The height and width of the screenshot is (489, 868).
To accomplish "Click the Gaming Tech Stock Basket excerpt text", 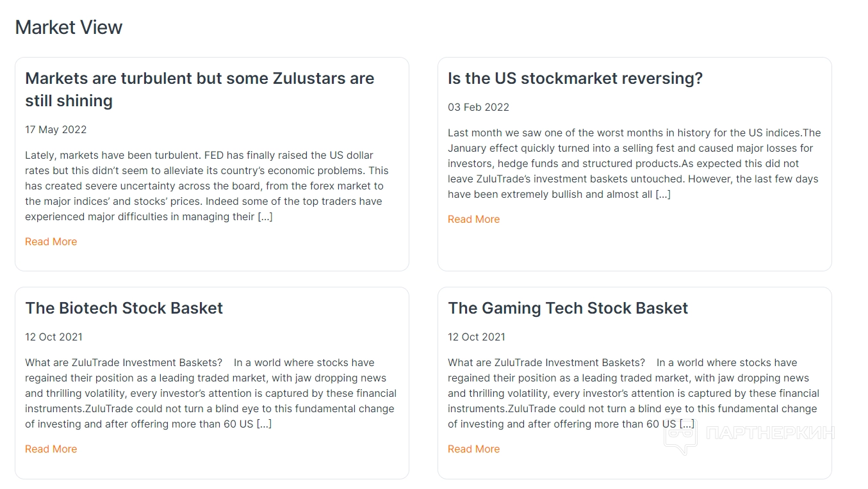I will pyautogui.click(x=633, y=393).
